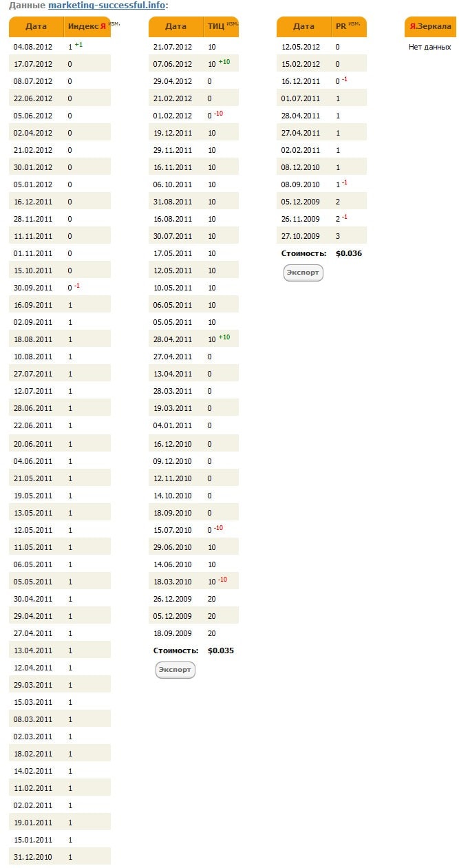The image size is (459, 868).
Task: Click the $0.035 cost value
Action: tap(221, 650)
